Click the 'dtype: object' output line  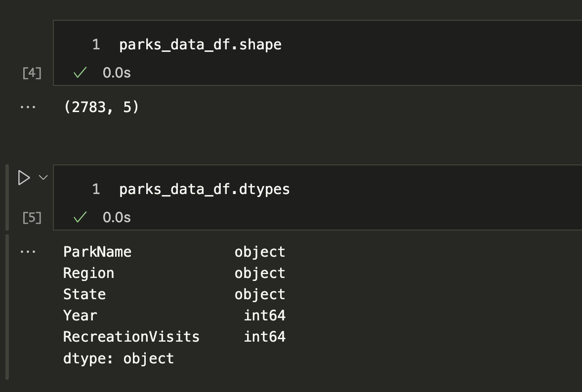click(x=118, y=358)
